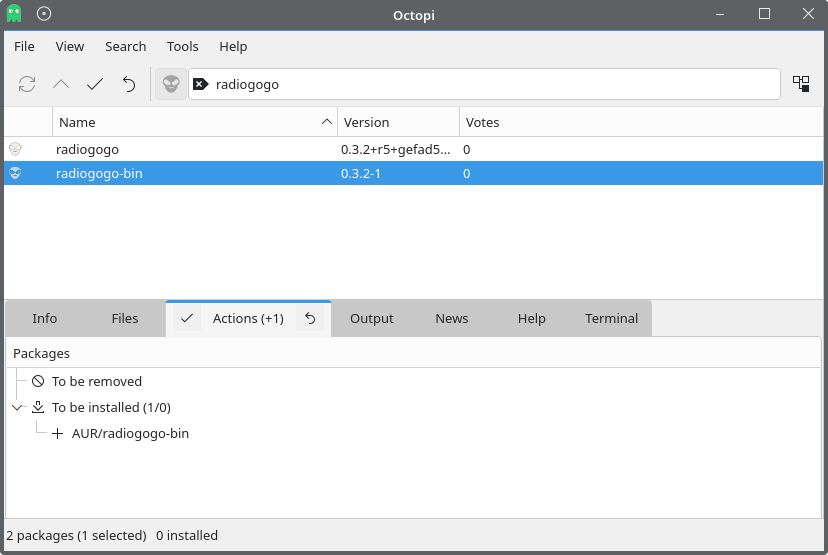The image size is (828, 555).
Task: Click the Name column sort arrow
Action: [327, 122]
